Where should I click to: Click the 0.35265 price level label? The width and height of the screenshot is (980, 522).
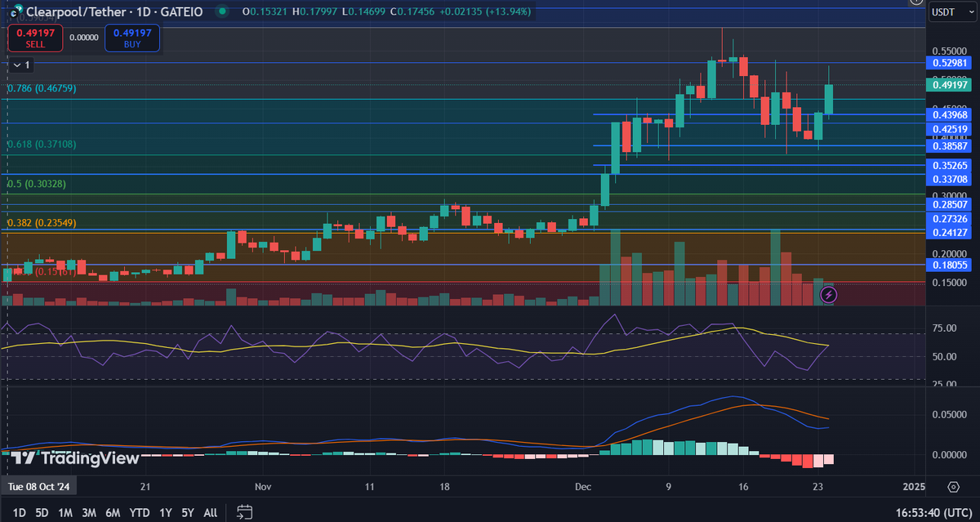click(950, 165)
